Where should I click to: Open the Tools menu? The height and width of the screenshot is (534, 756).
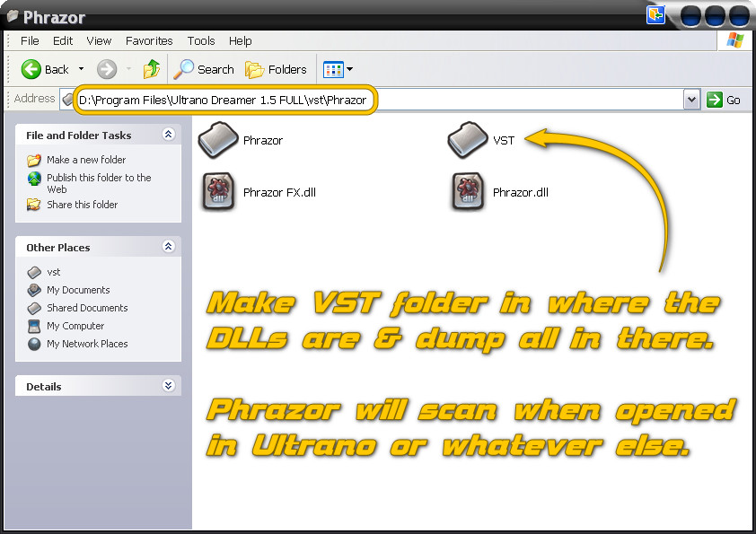pos(201,41)
